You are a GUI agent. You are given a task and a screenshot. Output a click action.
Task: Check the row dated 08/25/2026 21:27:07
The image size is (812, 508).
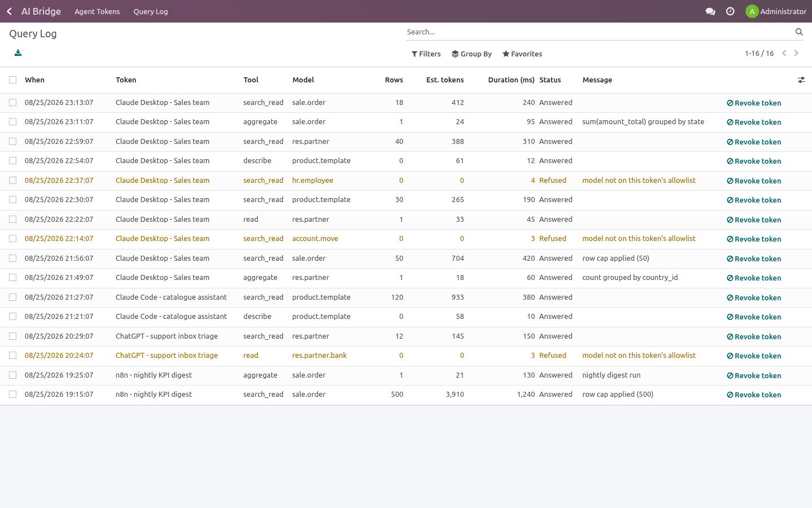click(x=12, y=297)
